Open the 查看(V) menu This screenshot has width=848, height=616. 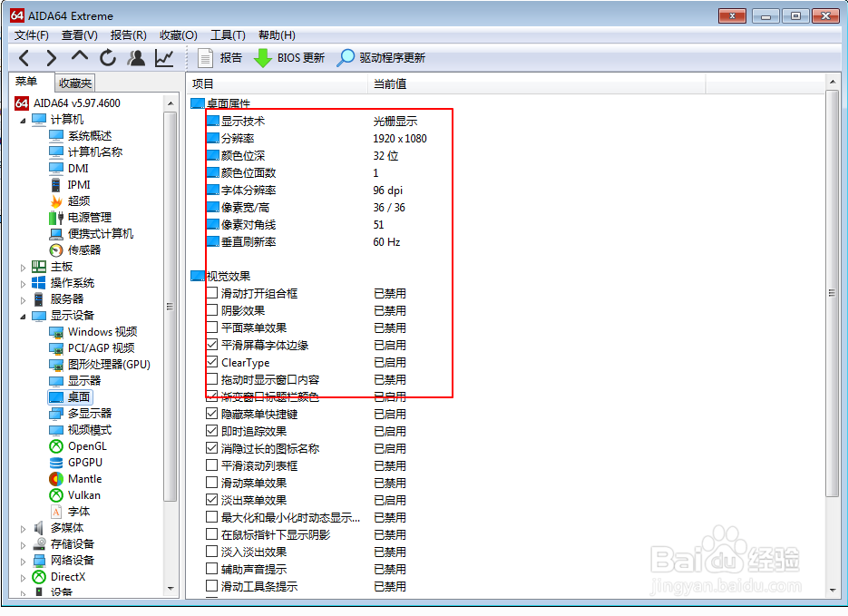tap(80, 35)
